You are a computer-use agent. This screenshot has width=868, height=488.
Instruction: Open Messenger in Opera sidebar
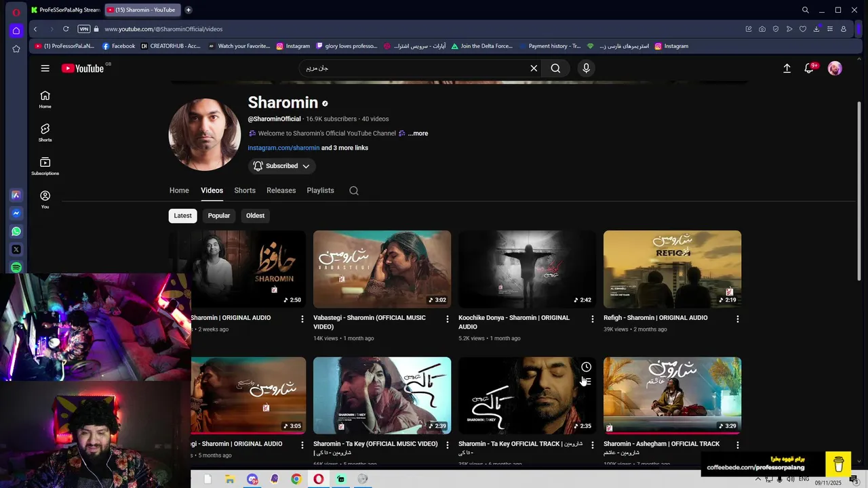(16, 213)
